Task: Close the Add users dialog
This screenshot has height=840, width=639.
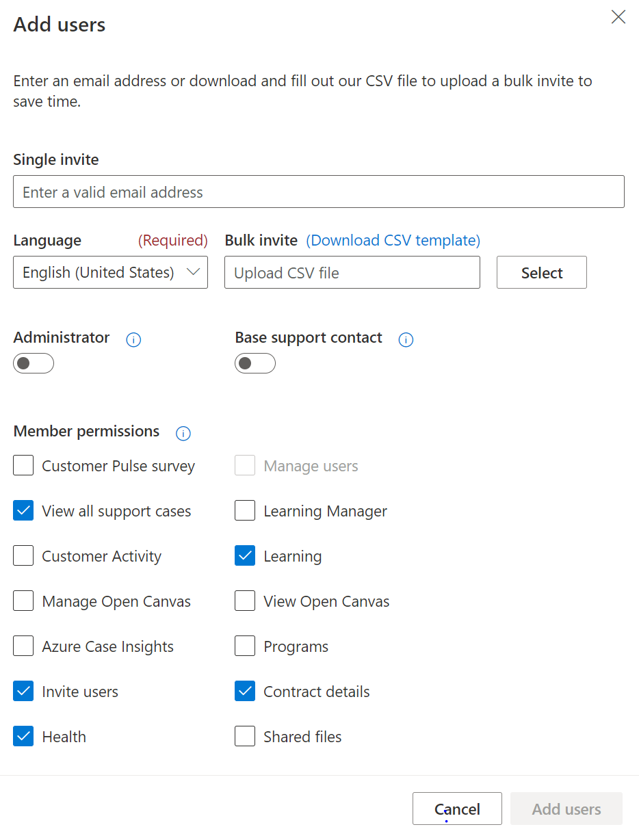Action: click(x=618, y=17)
